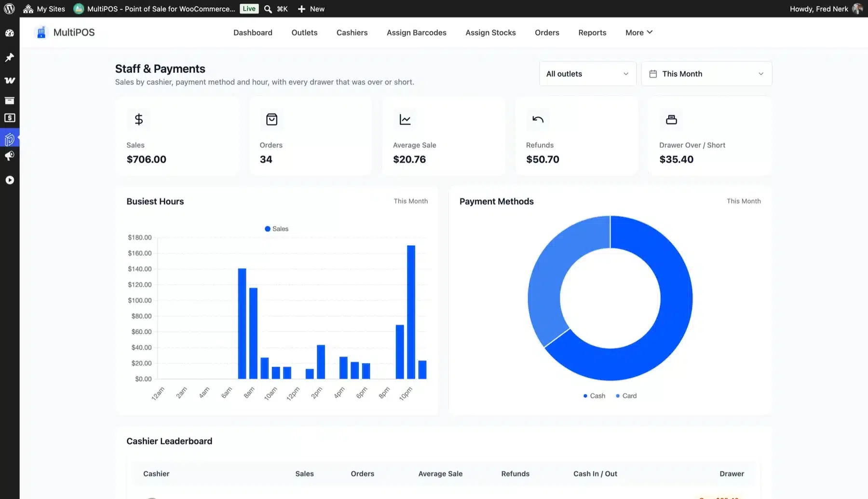Select the Reports tab
This screenshot has height=499, width=868.
(x=592, y=32)
